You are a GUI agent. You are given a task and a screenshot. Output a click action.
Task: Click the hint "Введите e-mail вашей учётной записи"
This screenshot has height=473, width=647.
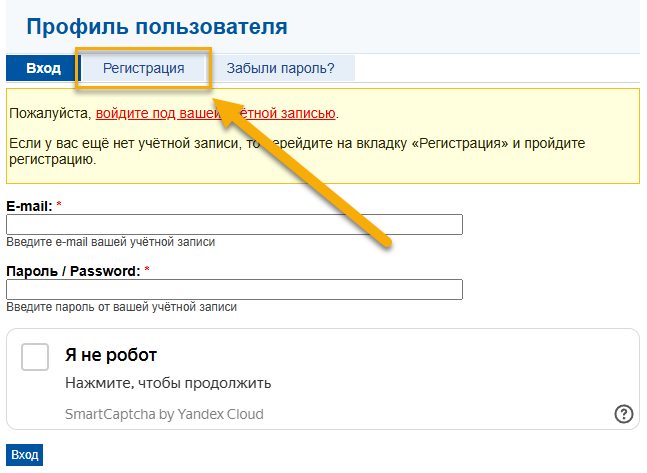coord(110,242)
